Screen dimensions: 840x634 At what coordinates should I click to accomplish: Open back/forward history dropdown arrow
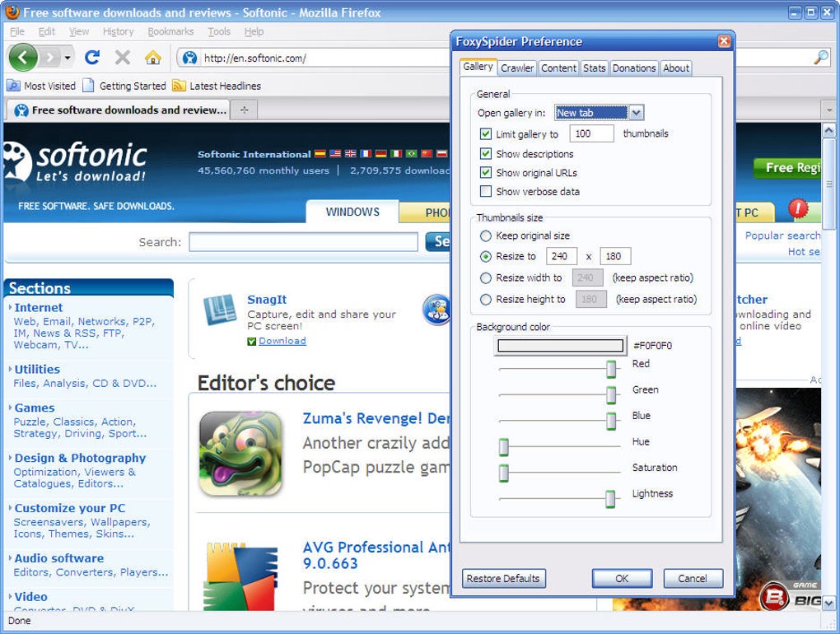point(68,58)
